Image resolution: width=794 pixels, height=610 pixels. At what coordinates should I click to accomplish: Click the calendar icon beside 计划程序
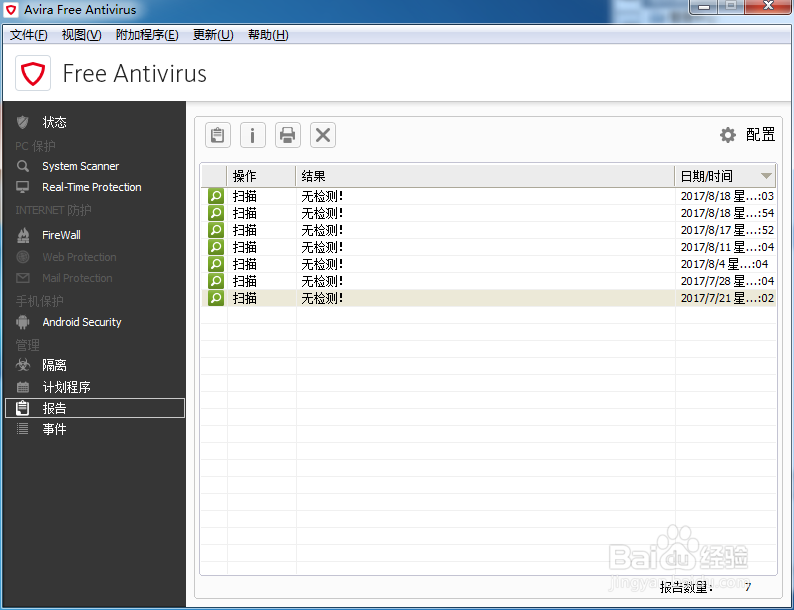click(x=22, y=387)
